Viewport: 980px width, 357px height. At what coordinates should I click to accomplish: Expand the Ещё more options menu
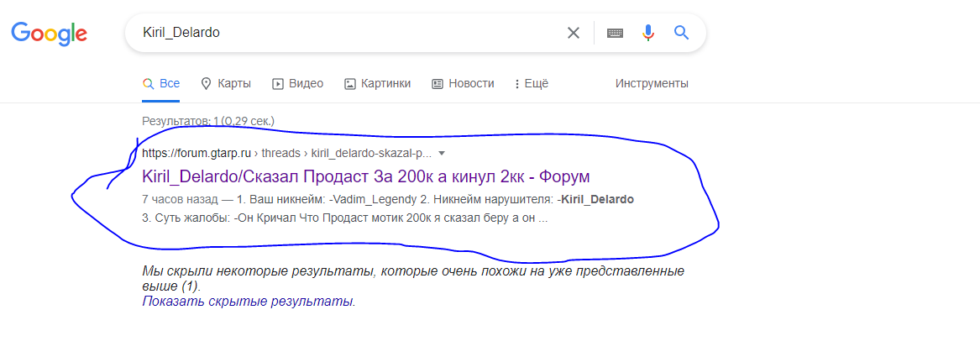coord(531,83)
